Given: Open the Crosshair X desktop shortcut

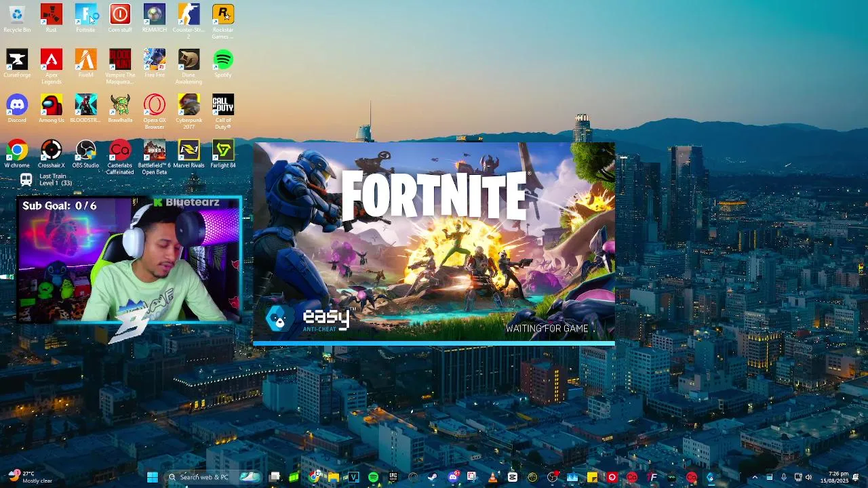Looking at the screenshot, I should (51, 154).
